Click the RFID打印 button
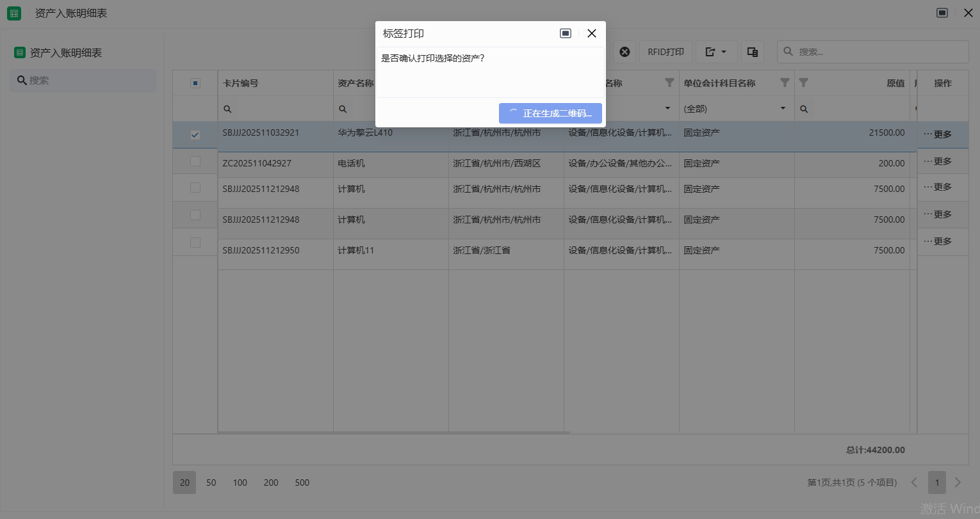980x519 pixels. pyautogui.click(x=666, y=52)
